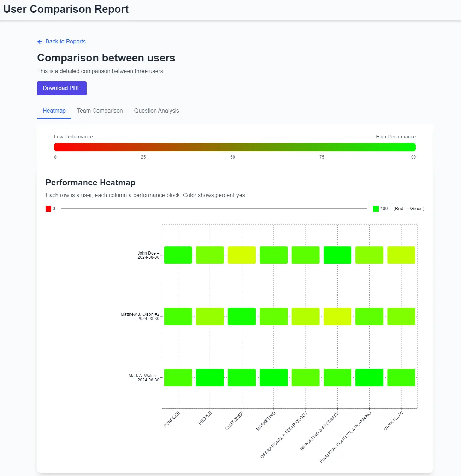Viewport: 461px width, 476px height.
Task: Click the green 100 legend square
Action: 376,209
